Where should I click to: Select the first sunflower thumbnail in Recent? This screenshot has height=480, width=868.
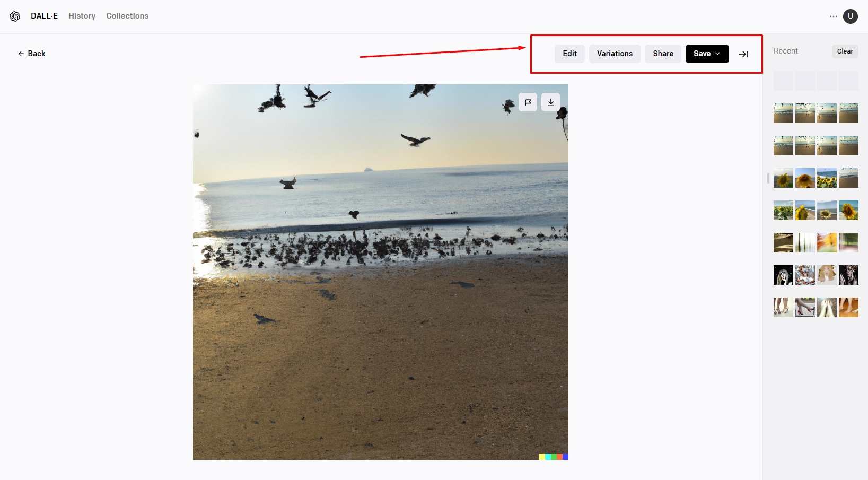[783, 178]
